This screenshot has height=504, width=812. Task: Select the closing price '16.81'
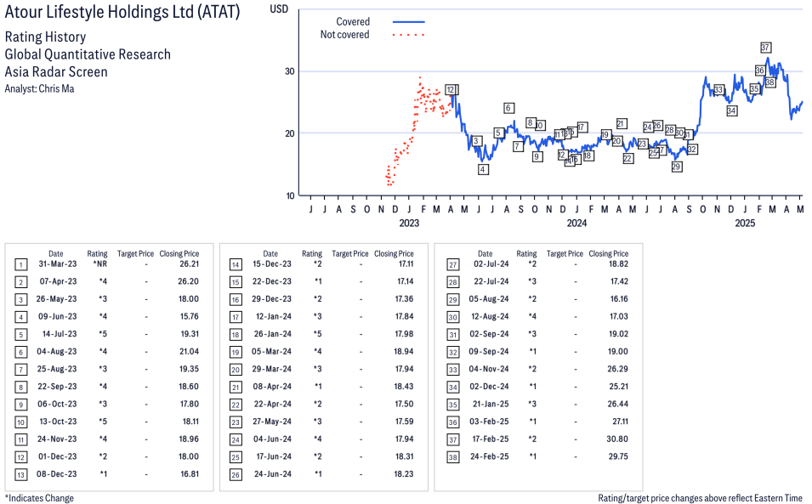pyautogui.click(x=190, y=474)
